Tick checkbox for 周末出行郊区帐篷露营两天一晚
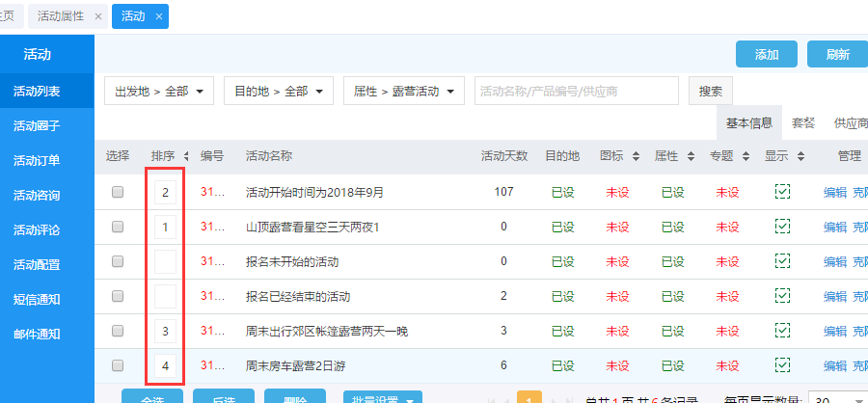 pos(118,331)
